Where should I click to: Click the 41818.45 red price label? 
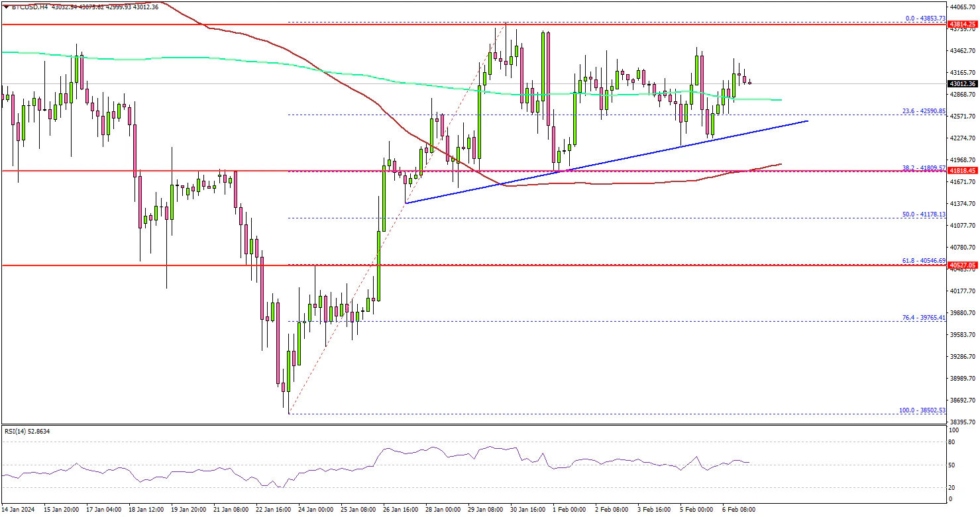[963, 171]
